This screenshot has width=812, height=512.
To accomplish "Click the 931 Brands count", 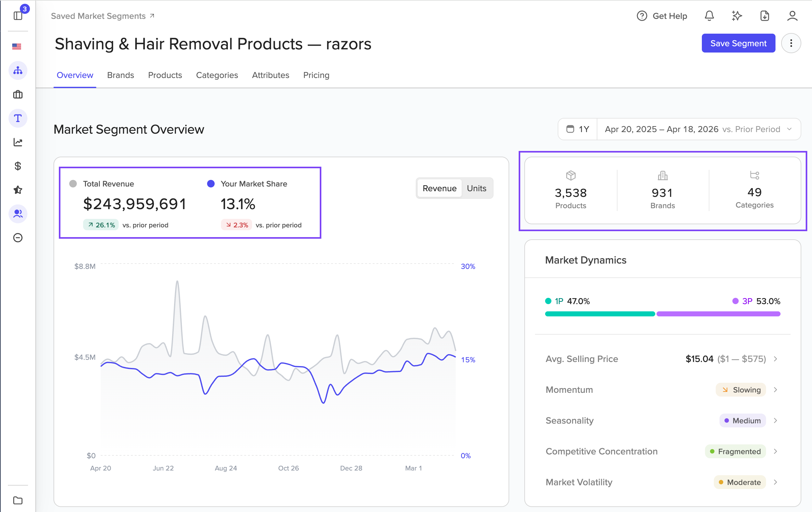I will pyautogui.click(x=662, y=193).
